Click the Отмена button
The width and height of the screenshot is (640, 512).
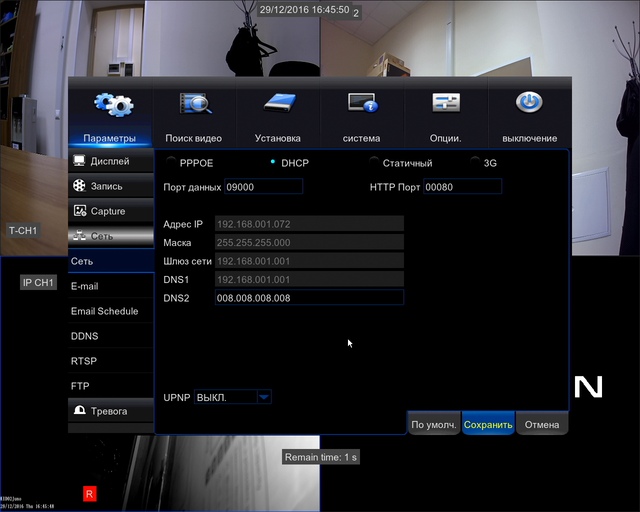pos(542,424)
